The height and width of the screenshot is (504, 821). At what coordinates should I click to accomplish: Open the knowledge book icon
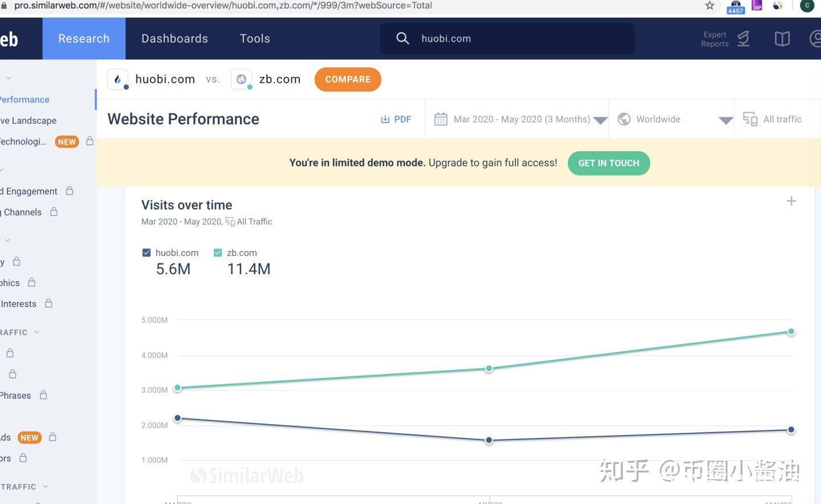pyautogui.click(x=782, y=39)
